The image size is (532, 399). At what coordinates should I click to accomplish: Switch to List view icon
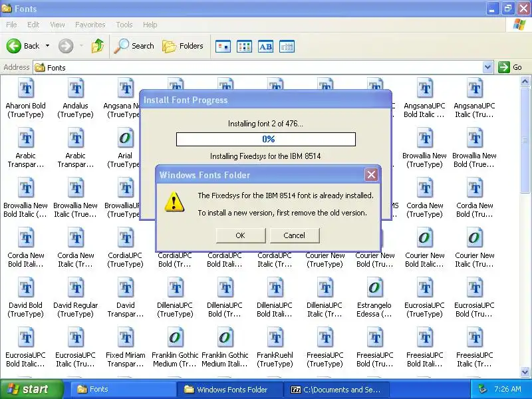tap(244, 47)
